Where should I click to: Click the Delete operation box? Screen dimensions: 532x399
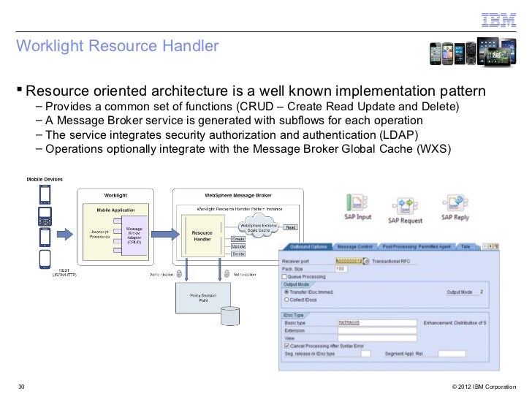pos(238,254)
